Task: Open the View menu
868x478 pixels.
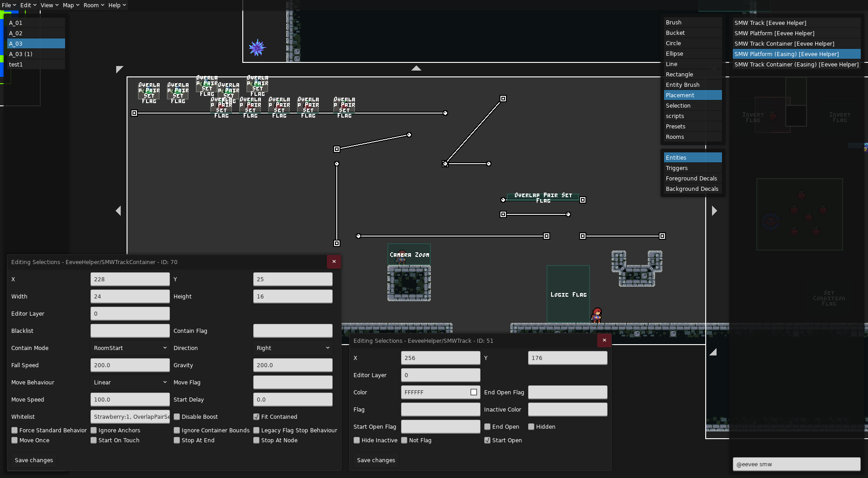Action: point(49,5)
